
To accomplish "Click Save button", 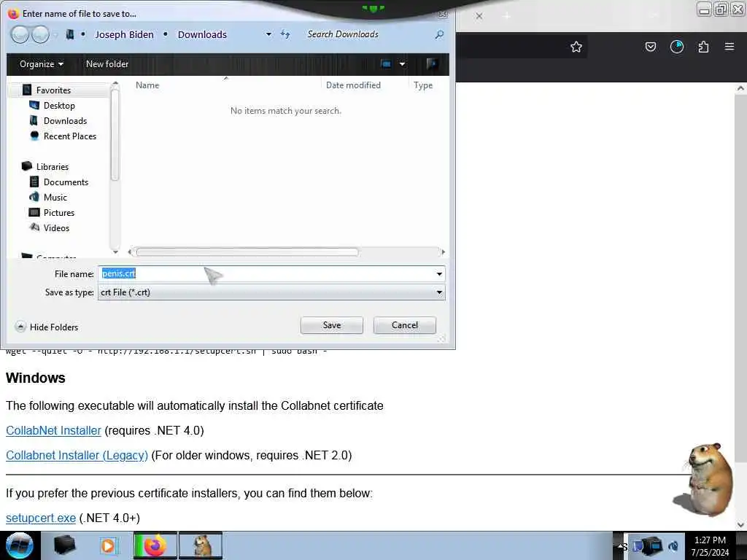I will point(332,325).
